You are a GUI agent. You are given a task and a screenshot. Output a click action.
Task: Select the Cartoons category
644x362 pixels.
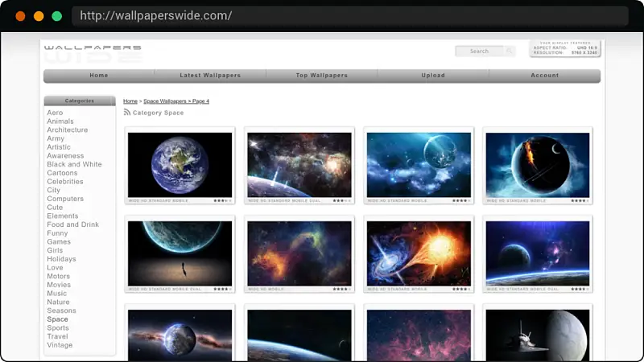[62, 173]
